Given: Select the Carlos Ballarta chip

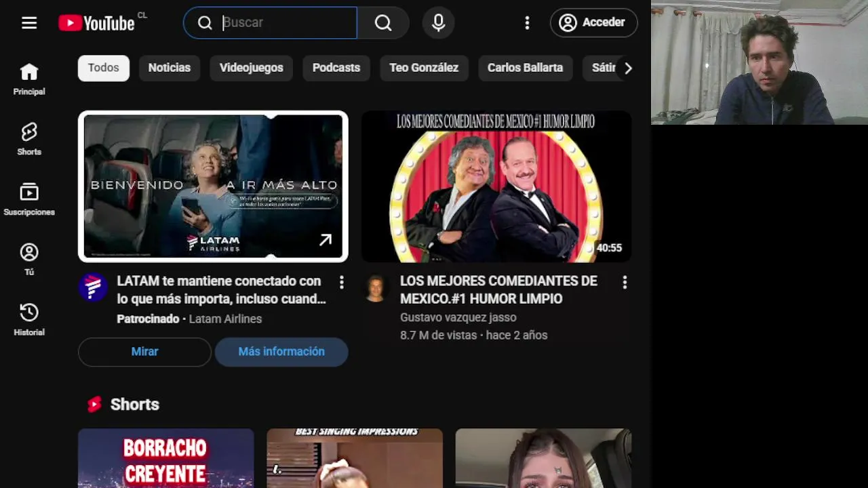Looking at the screenshot, I should coord(525,68).
